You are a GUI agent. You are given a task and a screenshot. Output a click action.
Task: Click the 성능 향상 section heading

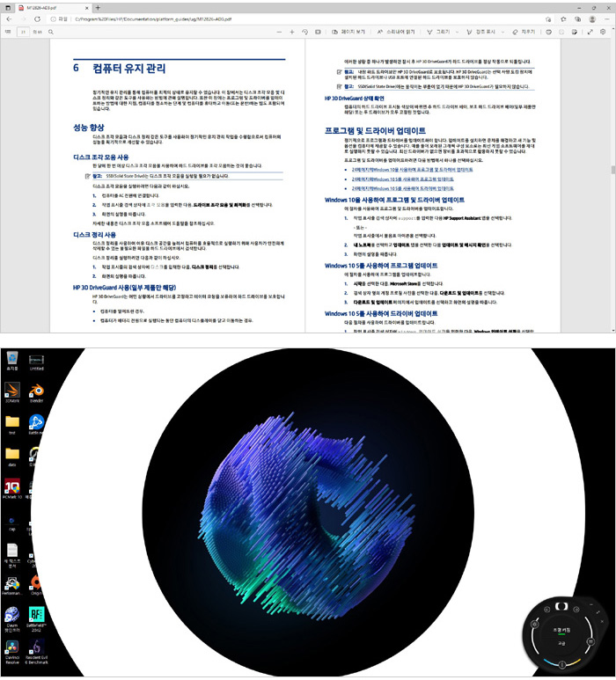tap(89, 128)
